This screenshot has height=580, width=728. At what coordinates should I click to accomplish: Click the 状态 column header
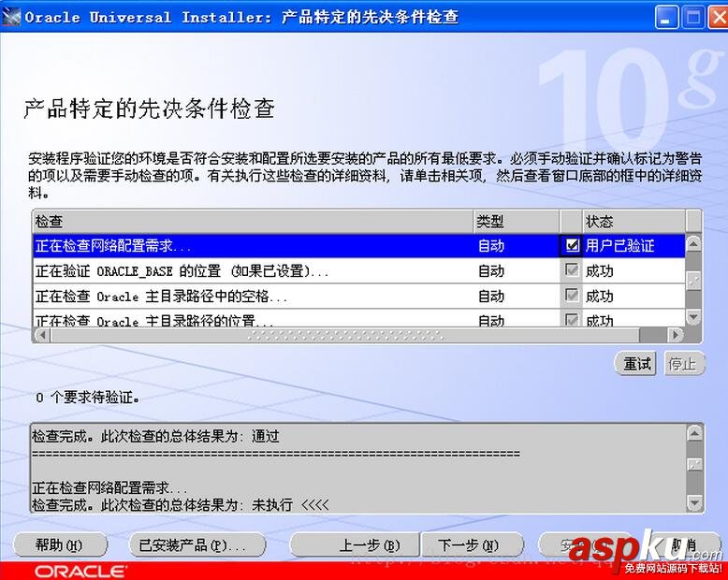(633, 222)
